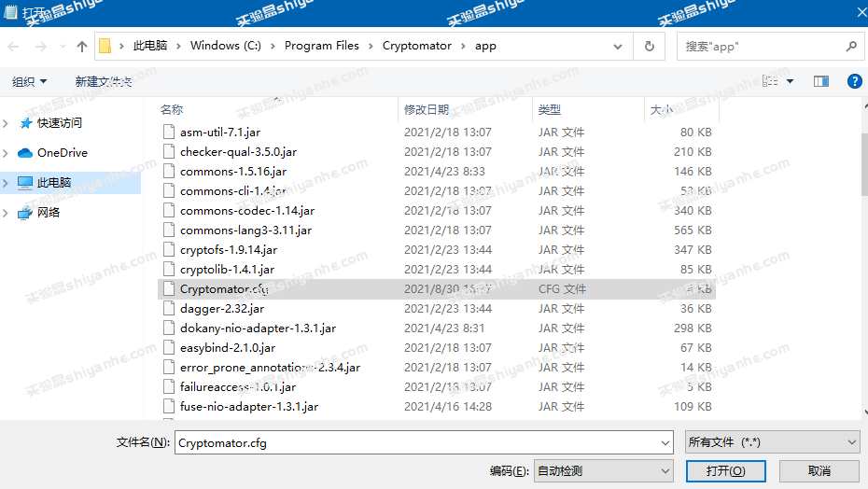This screenshot has height=489, width=868.
Task: Expand the OneDrive tree node
Action: pyautogui.click(x=7, y=153)
